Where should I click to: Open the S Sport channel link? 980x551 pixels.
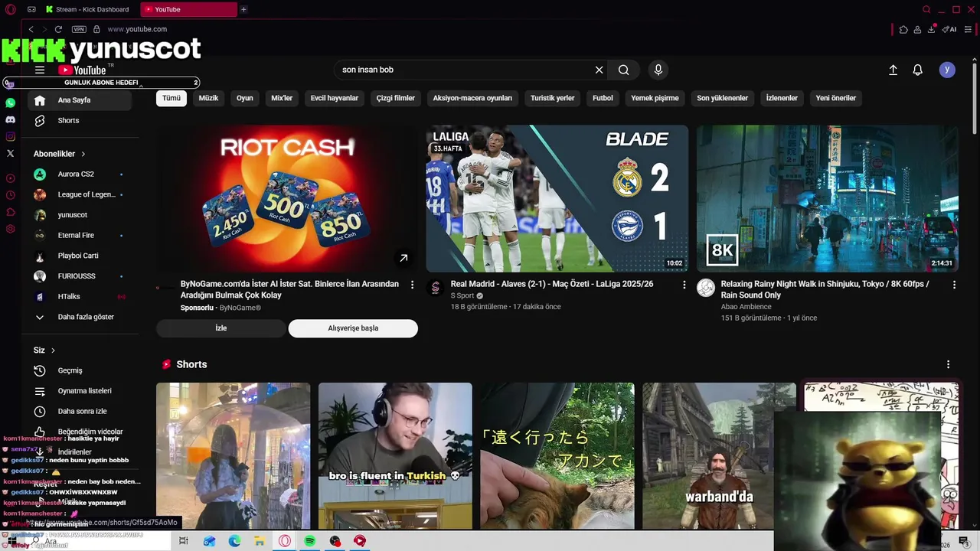pyautogui.click(x=462, y=295)
